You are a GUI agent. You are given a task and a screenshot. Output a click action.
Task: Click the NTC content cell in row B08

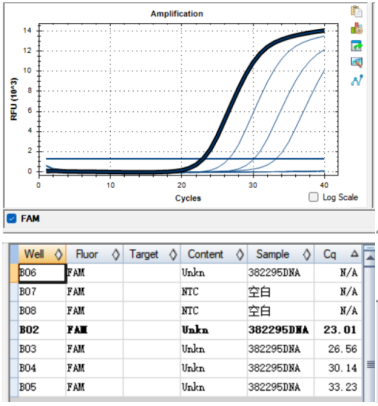214,311
